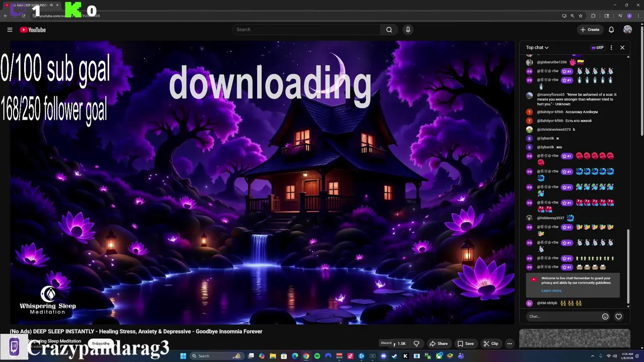Open Microsoft Teams from the taskbar

click(x=461, y=356)
